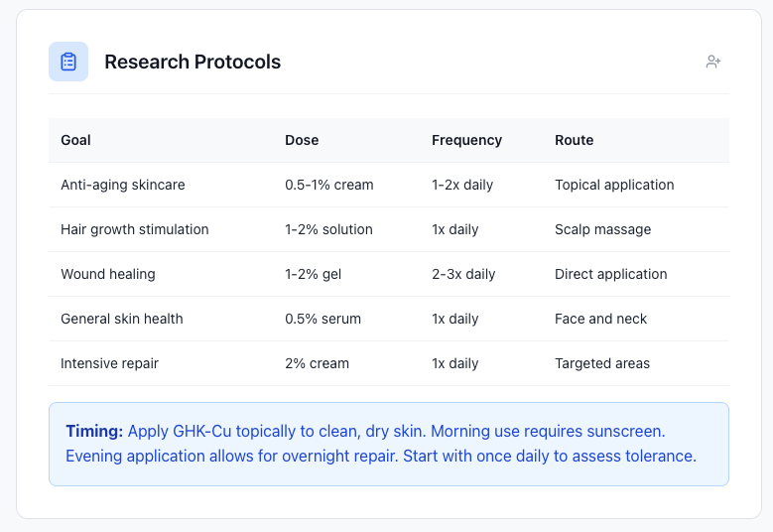Select the Frequency column header
The image size is (773, 532).
tap(466, 140)
